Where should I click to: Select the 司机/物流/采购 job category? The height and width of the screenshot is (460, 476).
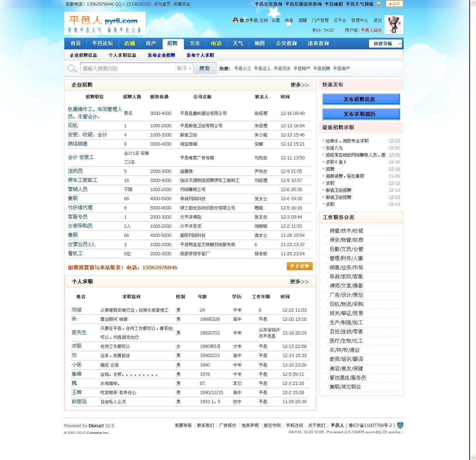click(346, 304)
